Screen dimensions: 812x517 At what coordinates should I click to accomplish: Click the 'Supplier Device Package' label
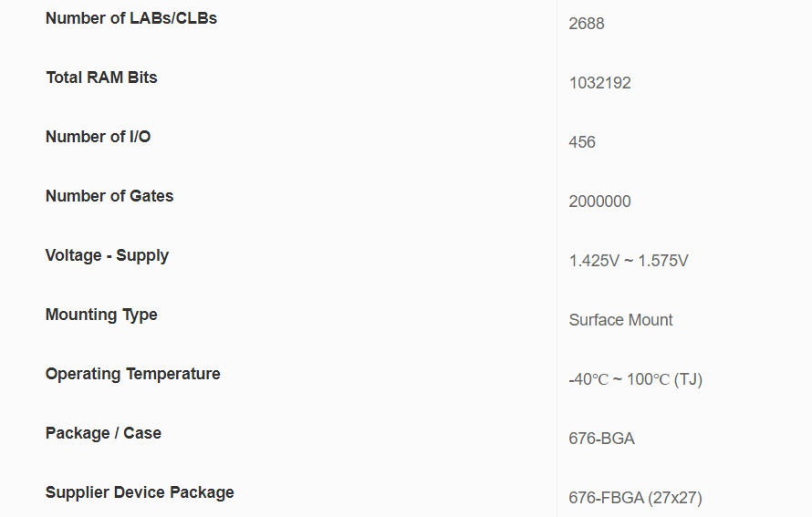(x=140, y=492)
